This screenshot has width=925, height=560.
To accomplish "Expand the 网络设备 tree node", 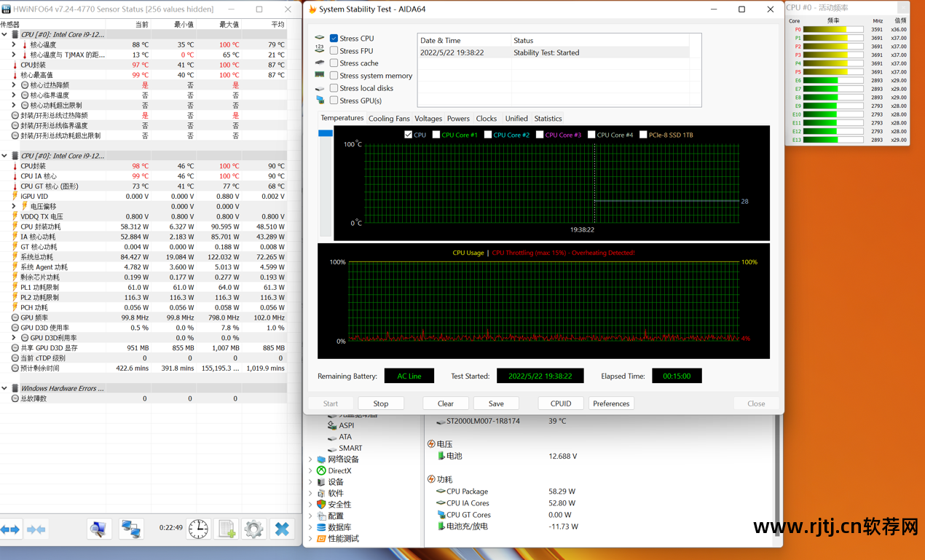I will point(310,460).
